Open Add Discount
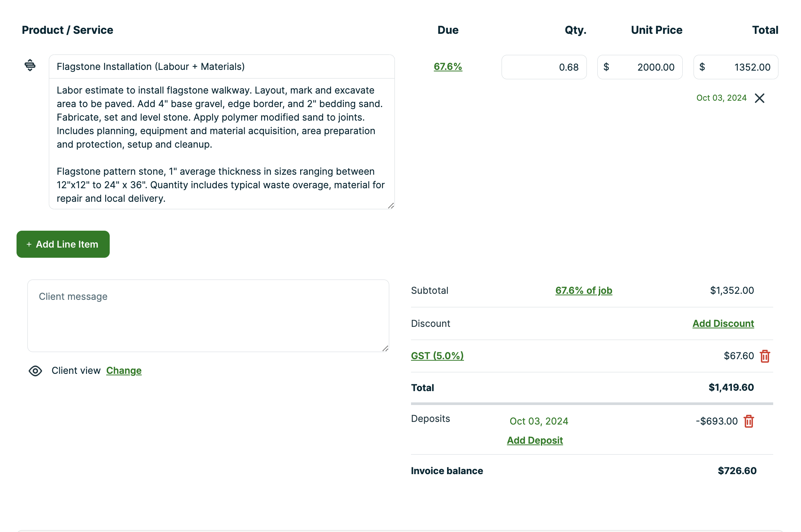 (722, 323)
